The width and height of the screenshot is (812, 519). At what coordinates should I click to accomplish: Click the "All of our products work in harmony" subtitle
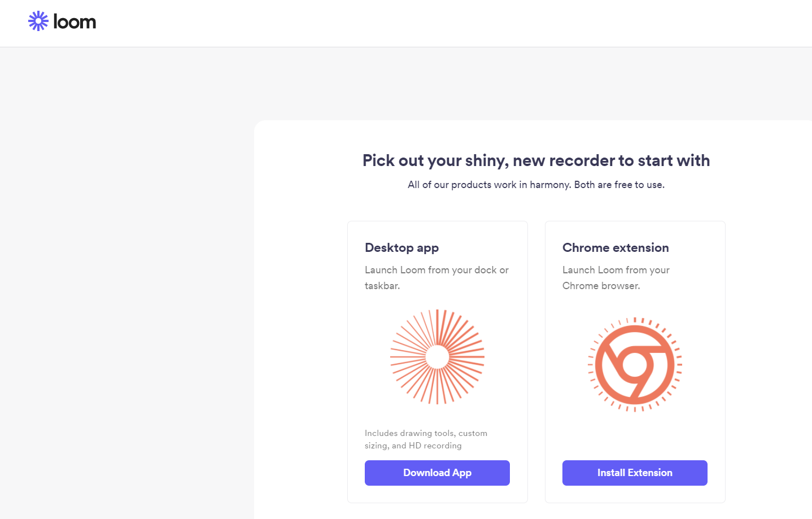pos(490,185)
